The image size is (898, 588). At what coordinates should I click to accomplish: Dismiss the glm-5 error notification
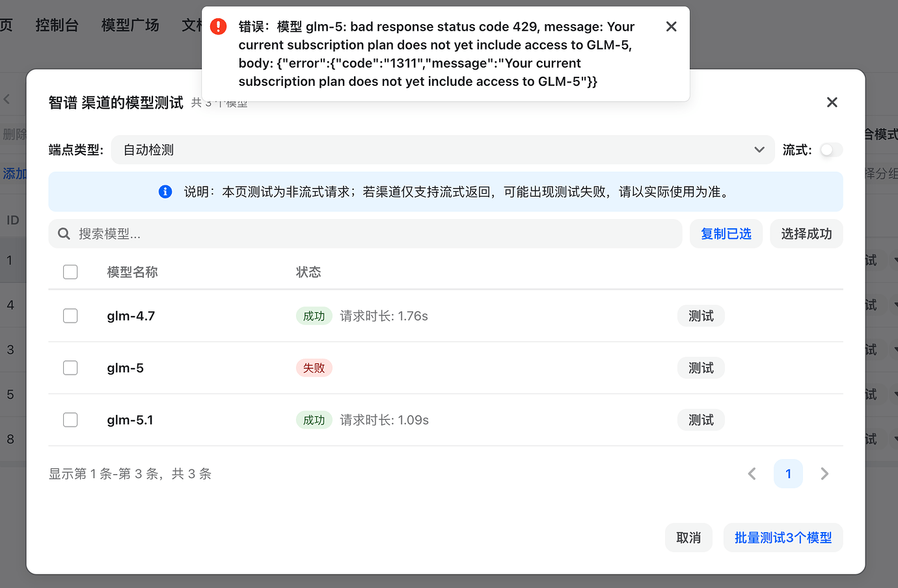tap(672, 27)
